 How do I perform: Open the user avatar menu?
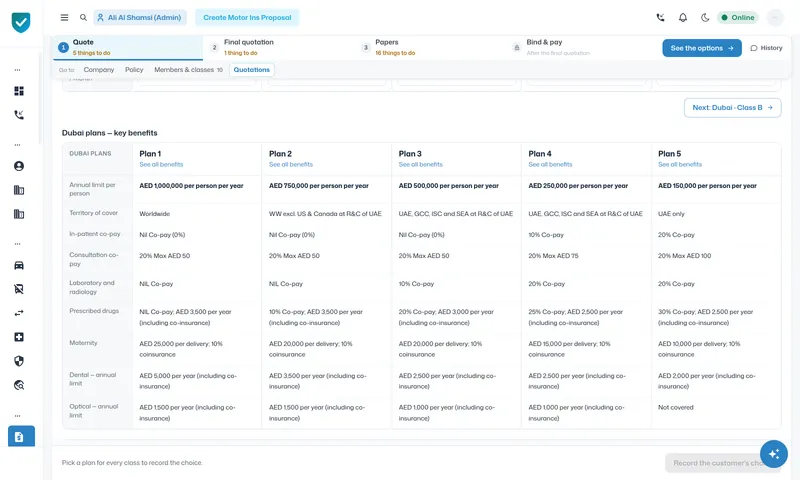[x=774, y=17]
